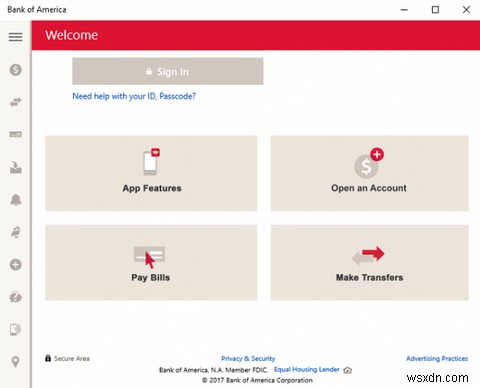The height and width of the screenshot is (388, 480).
Task: Click the phone icon in App Features tile
Action: [x=151, y=161]
